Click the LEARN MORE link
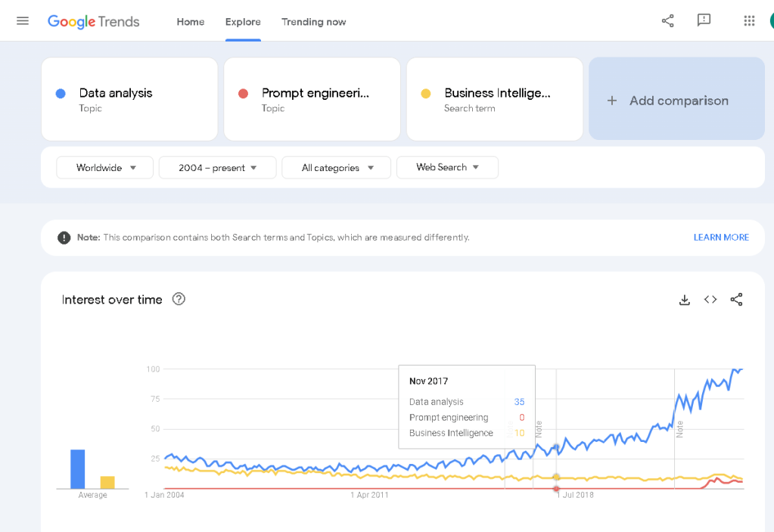The image size is (774, 532). (x=721, y=238)
